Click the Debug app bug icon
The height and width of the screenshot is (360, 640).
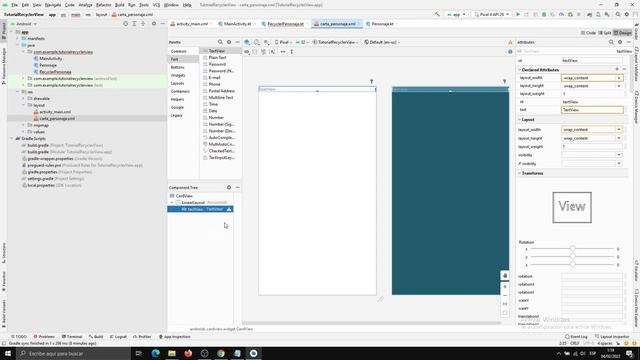(544, 14)
